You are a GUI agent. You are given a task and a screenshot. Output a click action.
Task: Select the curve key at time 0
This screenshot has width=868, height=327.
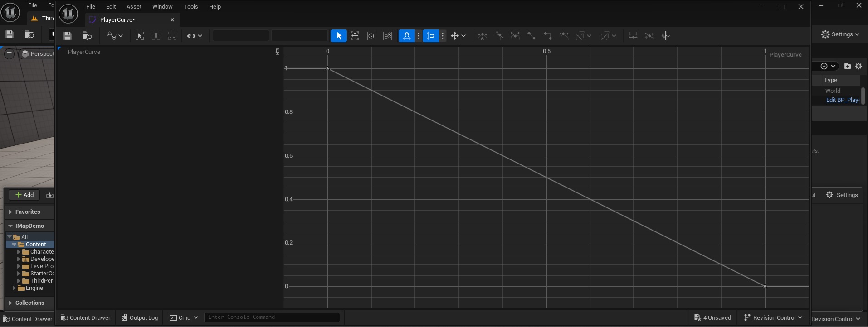point(327,68)
